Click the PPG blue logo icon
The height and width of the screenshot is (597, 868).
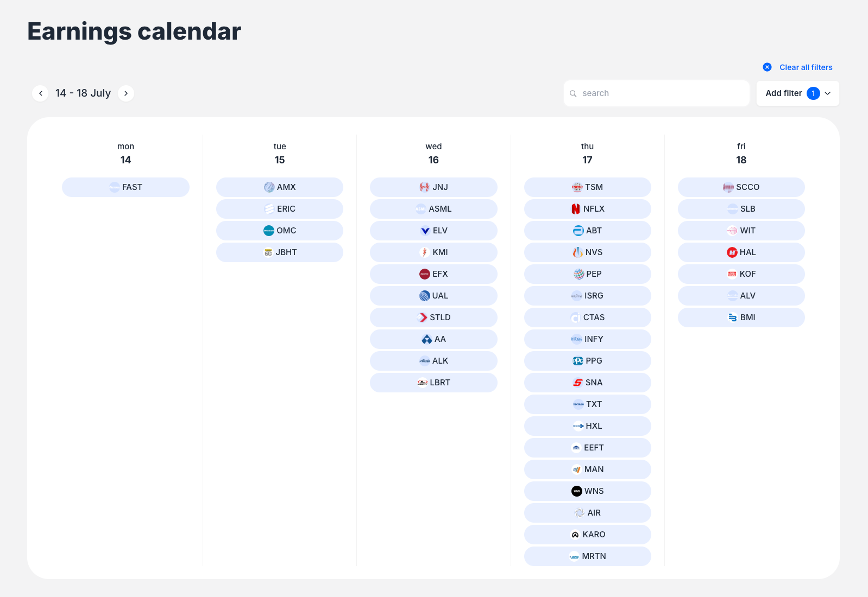(x=578, y=361)
